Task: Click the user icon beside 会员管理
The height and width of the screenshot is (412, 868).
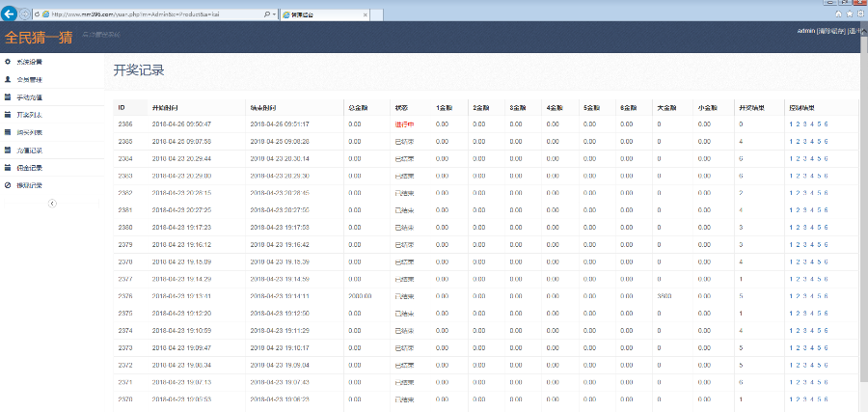Action: tap(8, 79)
